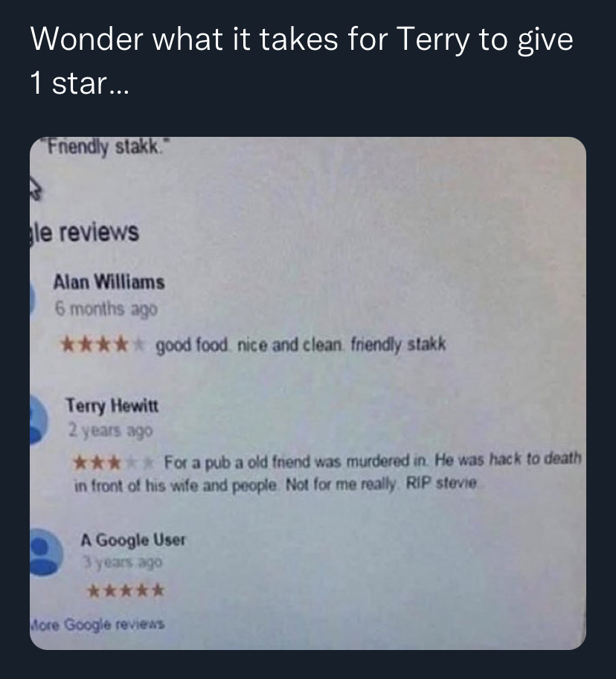Screen dimensions: 616x679
Task: Click A Google User's five-star rating
Action: (126, 590)
